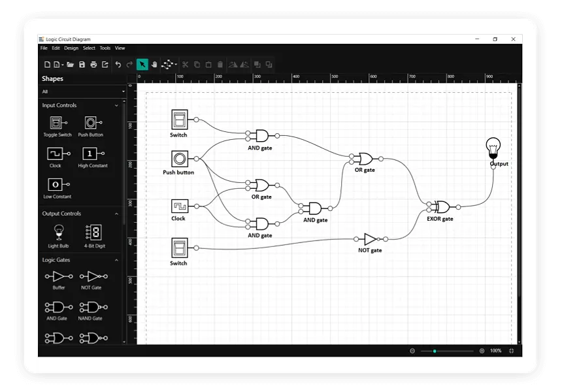Collapse the Input Controls section

117,105
